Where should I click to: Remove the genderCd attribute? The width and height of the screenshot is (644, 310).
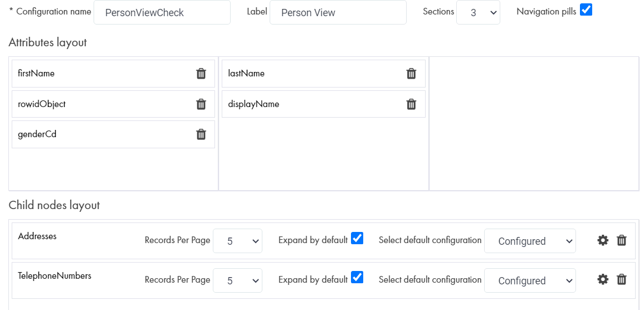click(x=201, y=134)
